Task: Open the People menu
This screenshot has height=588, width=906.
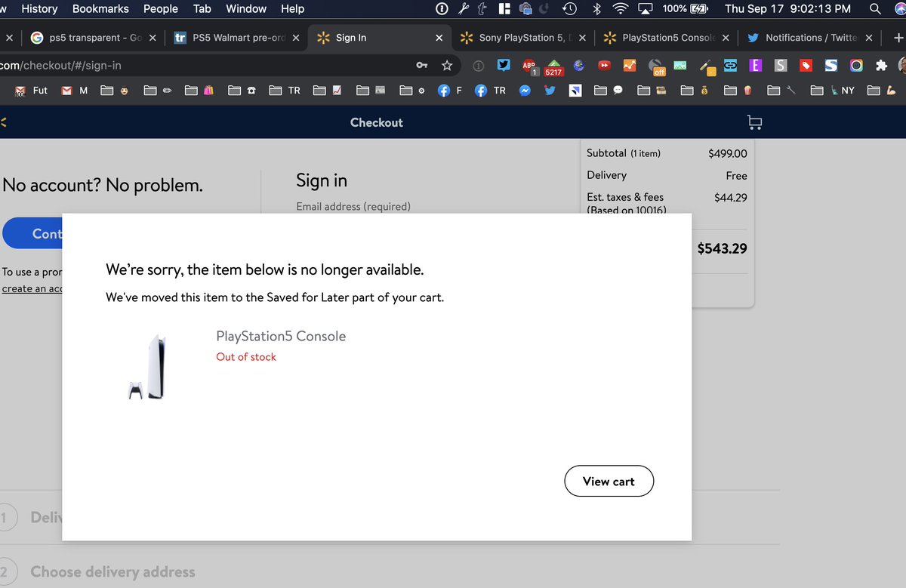Action: 161,9
